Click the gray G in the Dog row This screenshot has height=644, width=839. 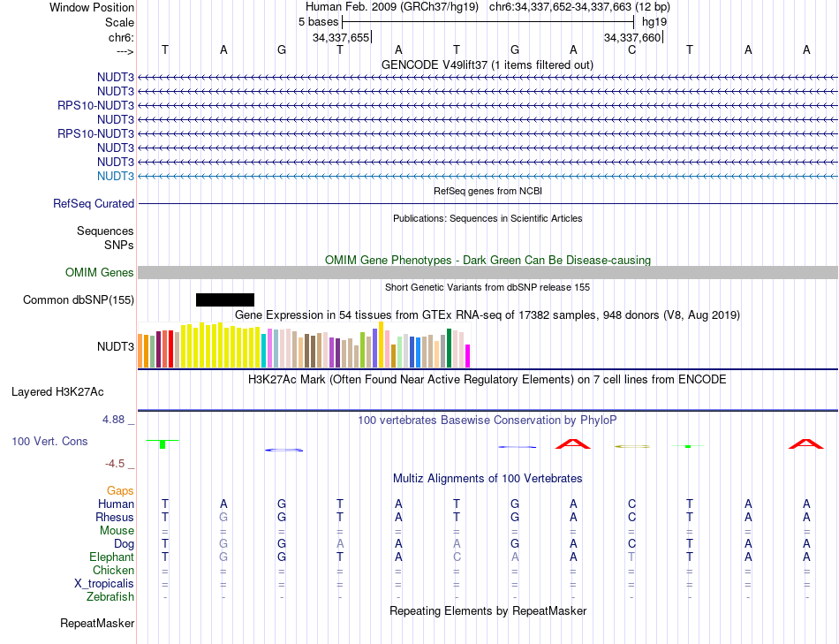point(223,543)
